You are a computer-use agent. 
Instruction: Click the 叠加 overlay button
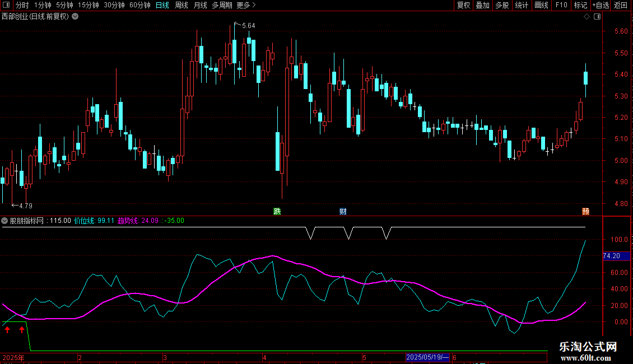483,5
